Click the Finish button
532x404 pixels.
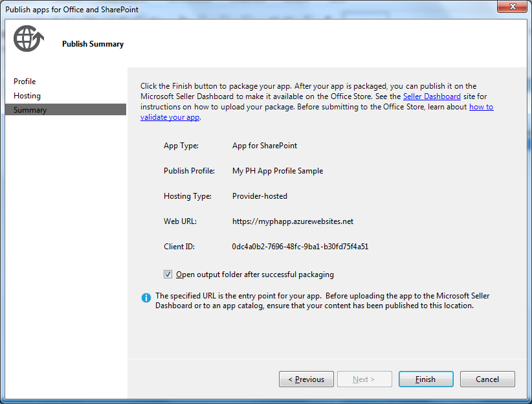[x=426, y=379]
